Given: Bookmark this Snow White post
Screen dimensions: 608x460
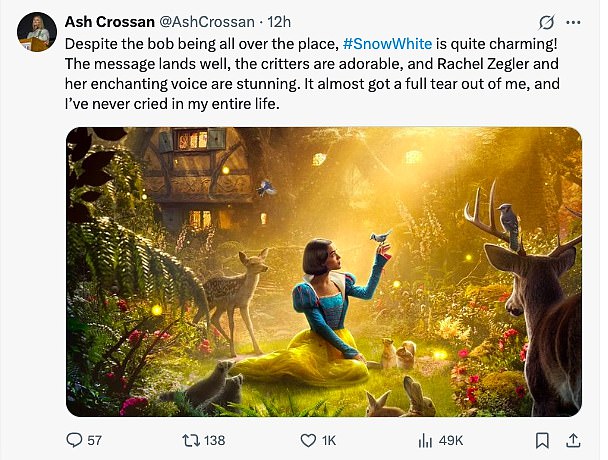Looking at the screenshot, I should point(542,439).
